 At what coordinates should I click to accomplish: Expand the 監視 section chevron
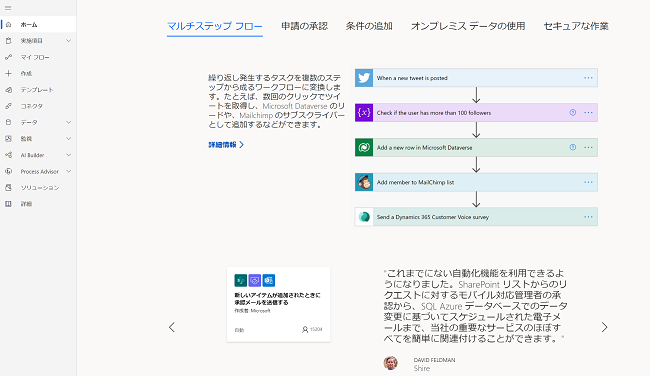pyautogui.click(x=68, y=138)
